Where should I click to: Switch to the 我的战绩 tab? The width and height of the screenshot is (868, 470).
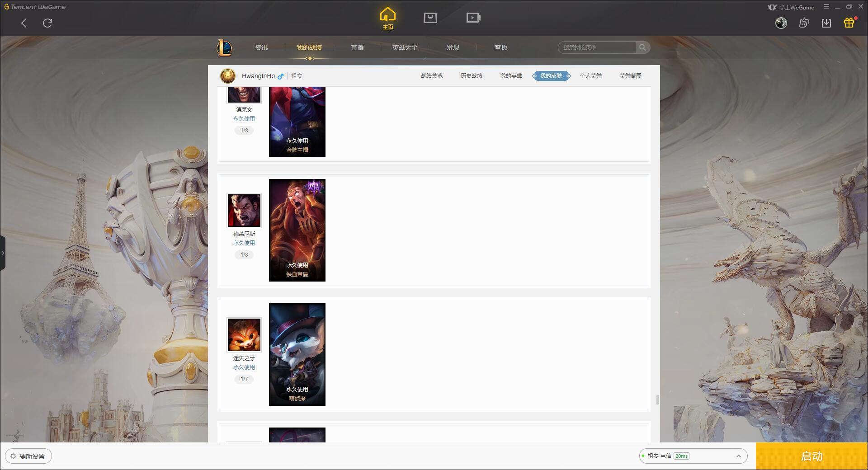click(x=309, y=47)
